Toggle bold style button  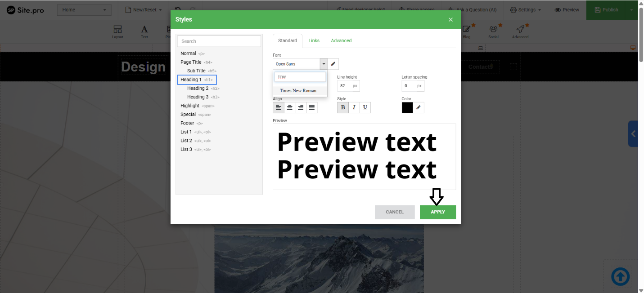[343, 107]
